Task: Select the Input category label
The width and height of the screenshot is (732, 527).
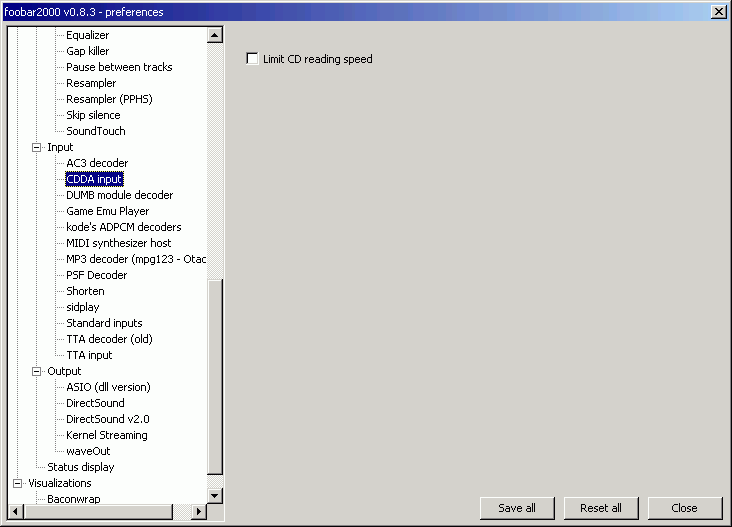Action: point(60,147)
